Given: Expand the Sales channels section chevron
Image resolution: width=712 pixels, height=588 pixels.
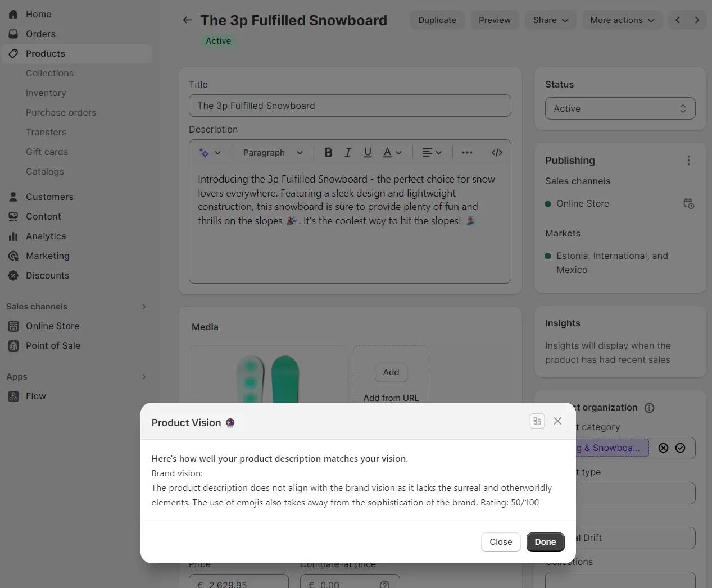Looking at the screenshot, I should 144,306.
